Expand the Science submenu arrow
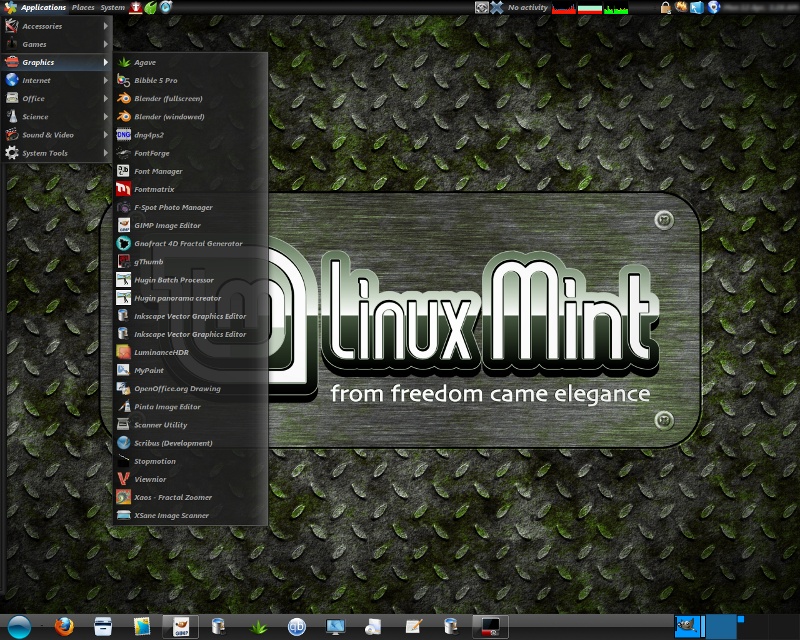This screenshot has width=800, height=640. 106,116
